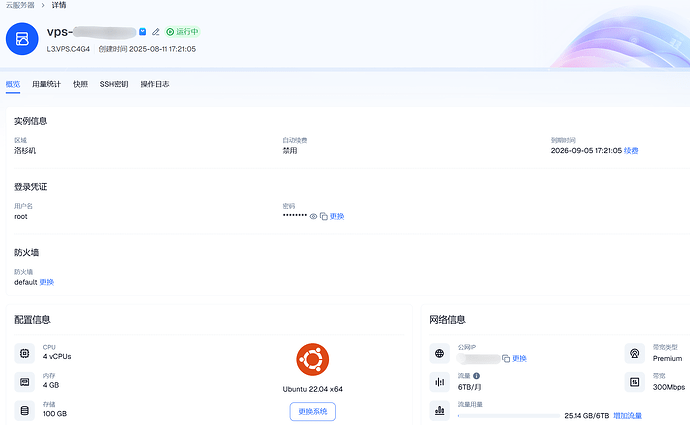This screenshot has height=425, width=690.
Task: Click the L3.VPS.C4G4 spec text
Action: [x=68, y=49]
